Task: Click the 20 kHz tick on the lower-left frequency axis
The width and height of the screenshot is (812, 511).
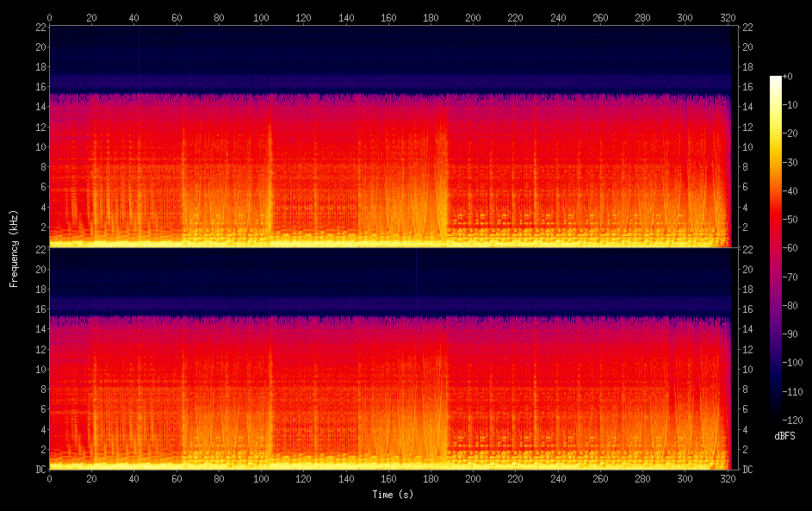Action: (x=38, y=269)
